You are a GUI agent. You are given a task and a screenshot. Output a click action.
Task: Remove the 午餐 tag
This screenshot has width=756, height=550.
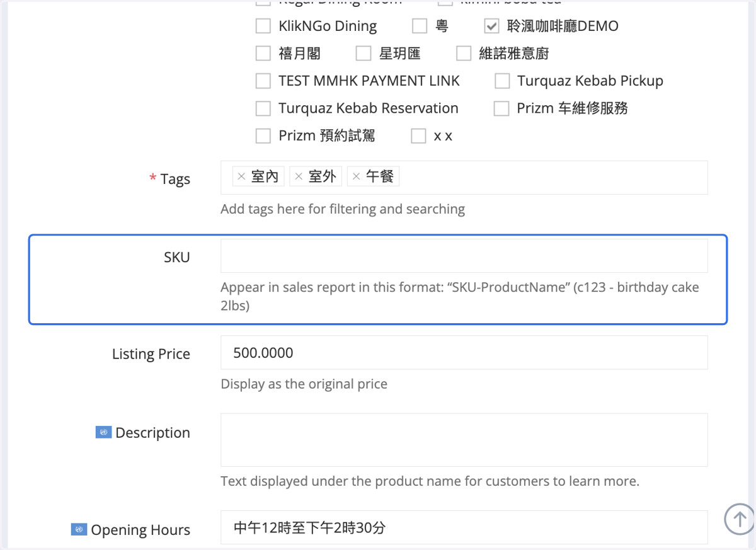[x=356, y=176]
